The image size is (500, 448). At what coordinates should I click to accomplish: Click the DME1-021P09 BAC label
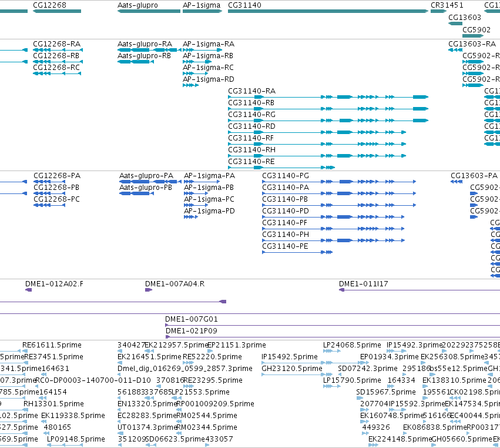[192, 331]
